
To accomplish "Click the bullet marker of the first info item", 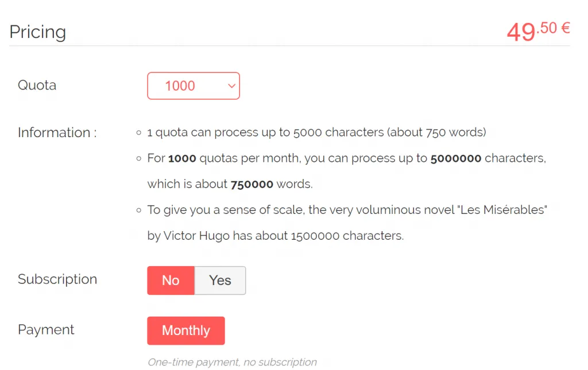I will click(139, 133).
